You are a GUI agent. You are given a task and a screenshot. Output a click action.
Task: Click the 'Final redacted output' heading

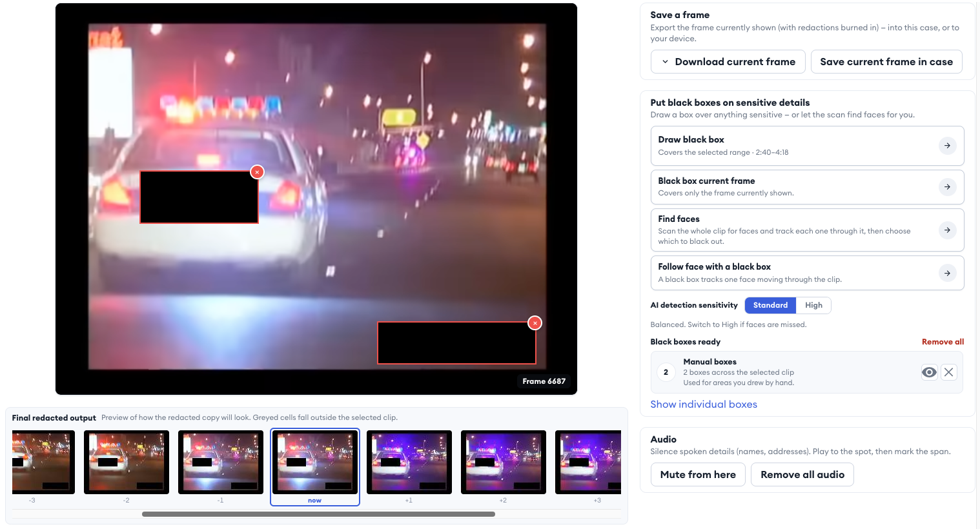coord(54,418)
